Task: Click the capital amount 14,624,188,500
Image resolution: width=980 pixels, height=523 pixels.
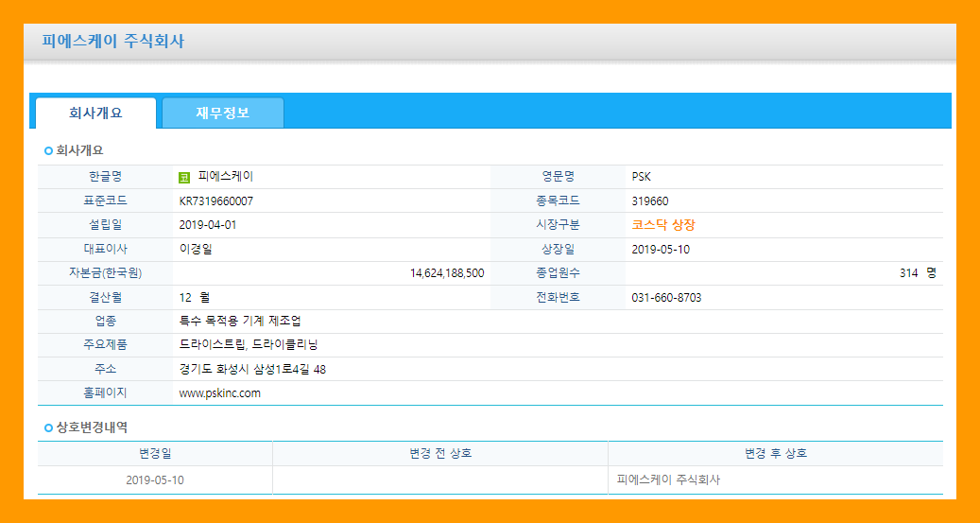Action: (447, 273)
